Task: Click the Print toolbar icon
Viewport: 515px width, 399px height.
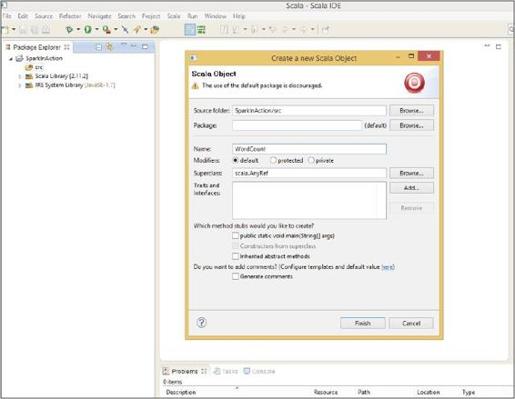Action: pos(46,30)
